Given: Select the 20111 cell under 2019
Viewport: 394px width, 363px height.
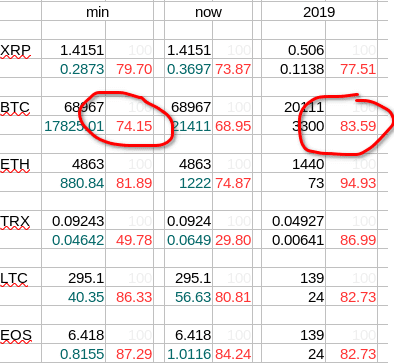Looking at the screenshot, I should (293, 107).
